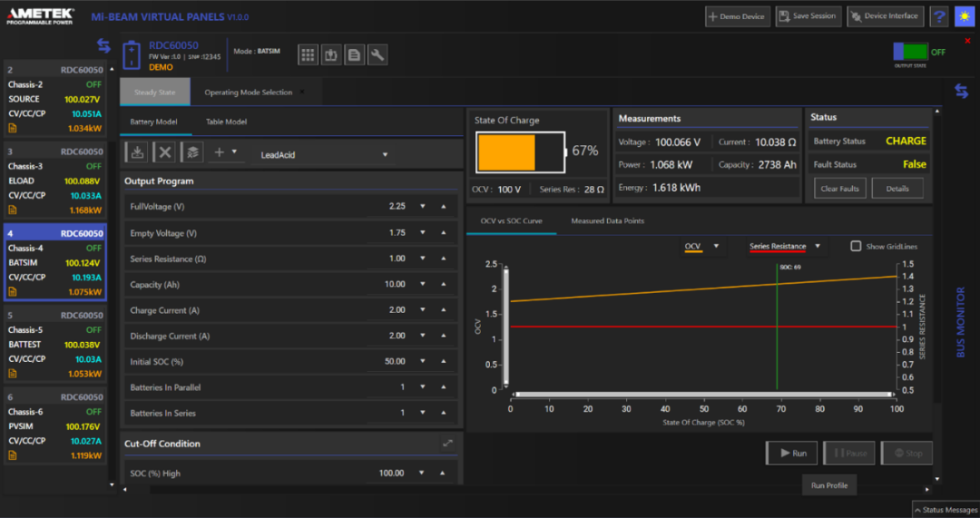Select the Table Model tab
980x518 pixels.
coord(226,122)
